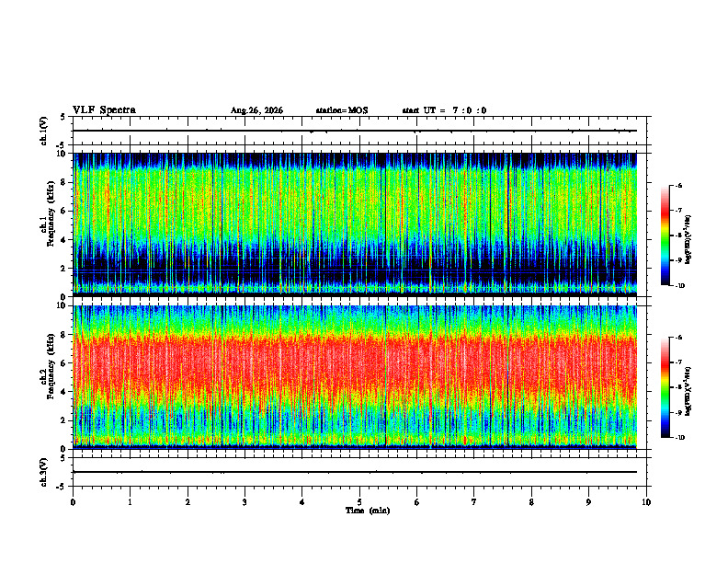Click time axis tick label "7"
728x563 pixels.
[x=474, y=502]
